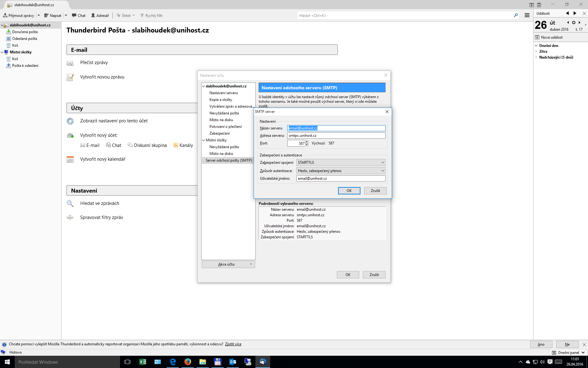
Task: Click Vytvořit novou zprávu link
Action: pyautogui.click(x=102, y=77)
